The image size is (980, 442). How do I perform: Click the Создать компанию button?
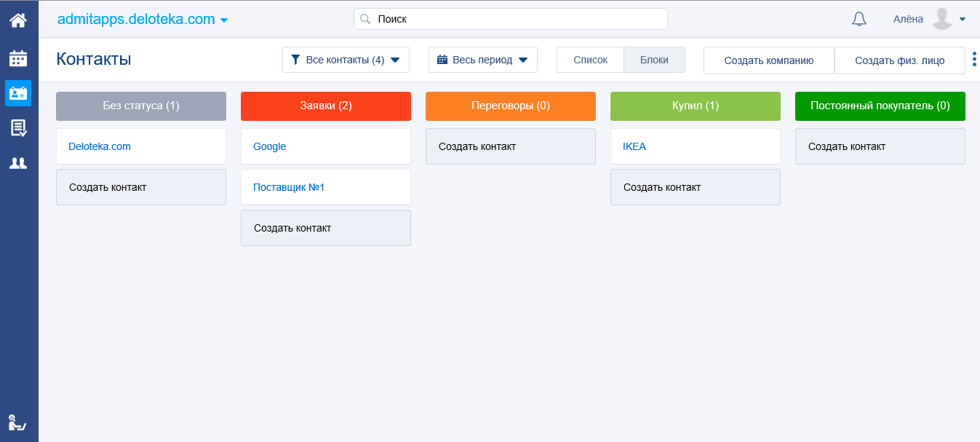[x=768, y=61]
